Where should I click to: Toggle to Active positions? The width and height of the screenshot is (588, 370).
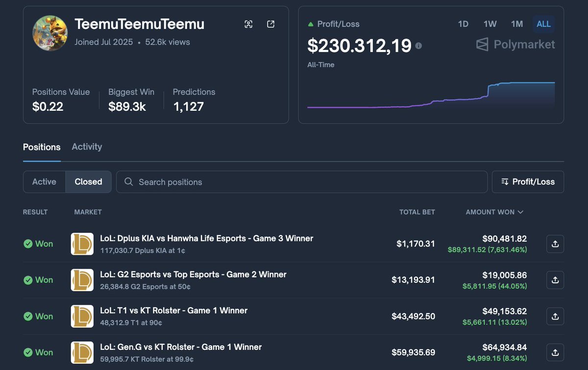pyautogui.click(x=44, y=182)
